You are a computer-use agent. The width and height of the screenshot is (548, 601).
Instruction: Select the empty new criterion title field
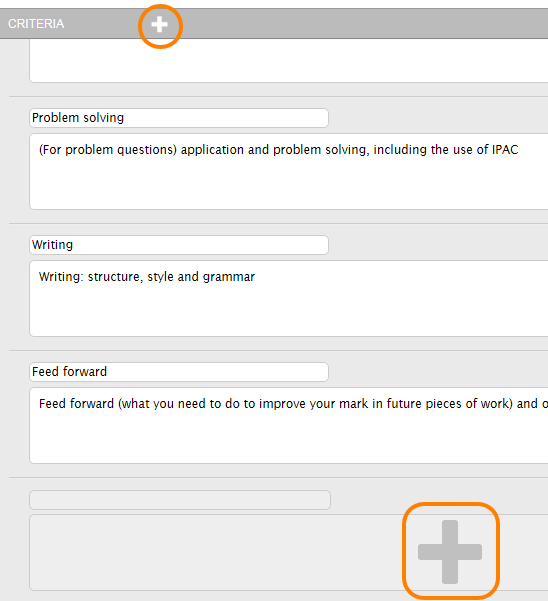click(180, 500)
